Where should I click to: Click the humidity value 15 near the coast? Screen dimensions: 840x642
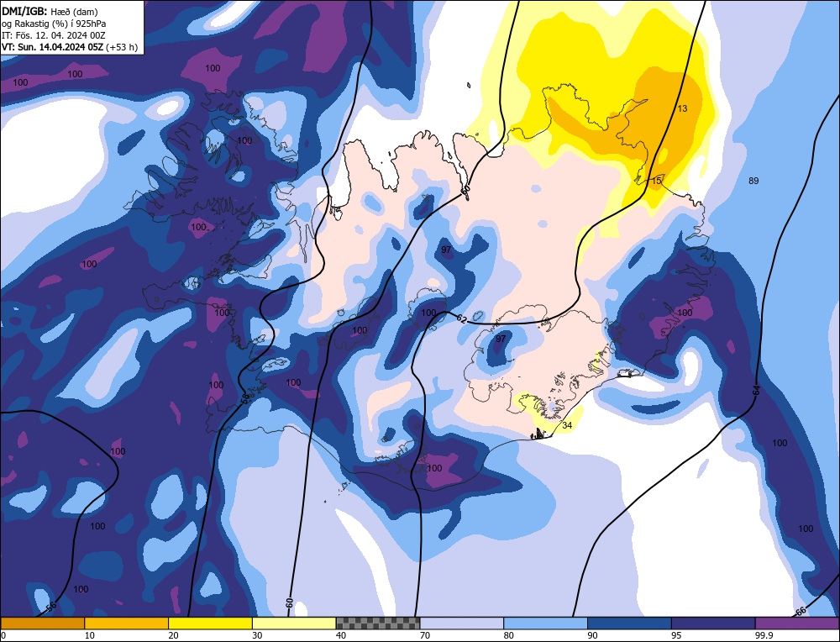656,182
